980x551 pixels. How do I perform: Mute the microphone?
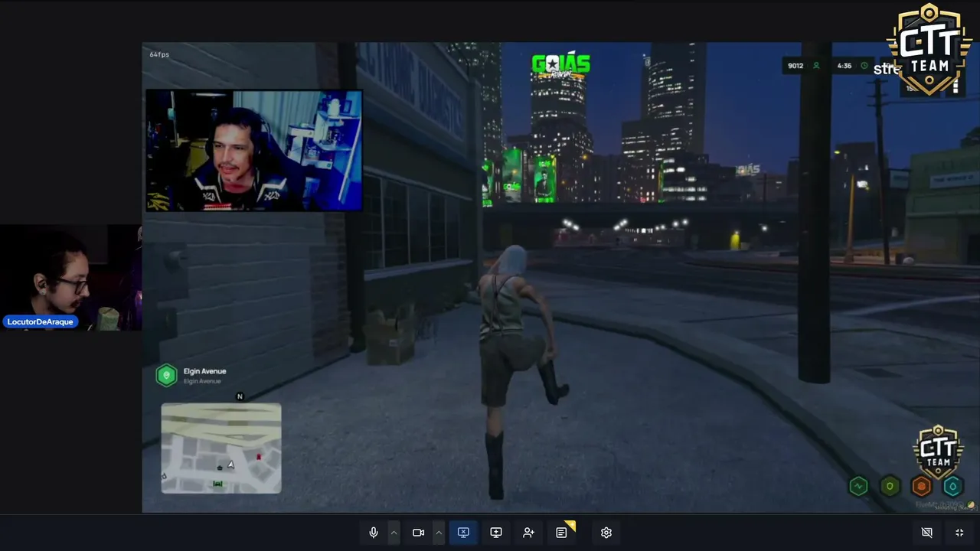click(374, 533)
